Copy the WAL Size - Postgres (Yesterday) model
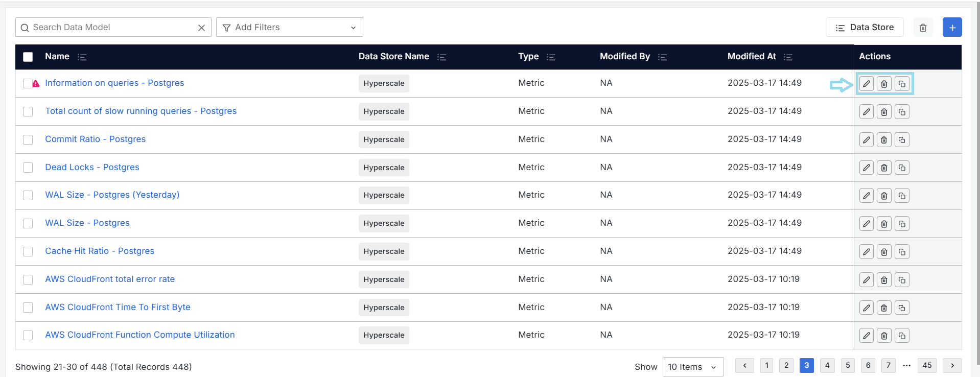This screenshot has width=980, height=377. [902, 196]
